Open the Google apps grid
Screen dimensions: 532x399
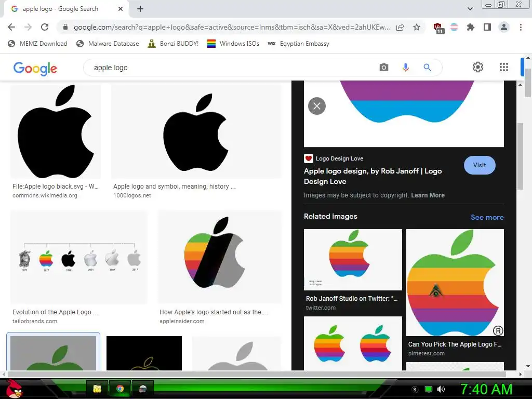504,67
